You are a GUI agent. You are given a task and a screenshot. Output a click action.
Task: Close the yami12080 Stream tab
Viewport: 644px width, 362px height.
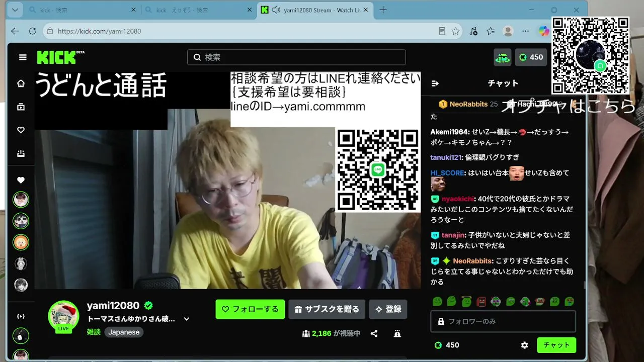point(366,10)
